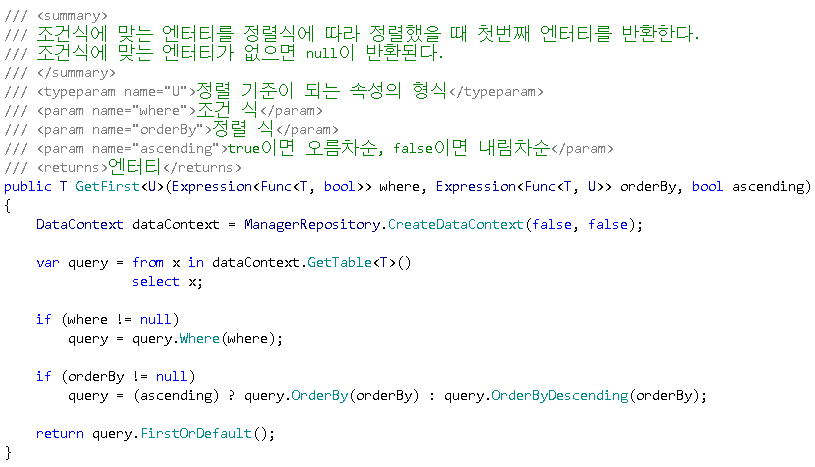Click the if keyword before (orderBy != null)
Screen dimensions: 815x467
pyautogui.click(x=44, y=377)
